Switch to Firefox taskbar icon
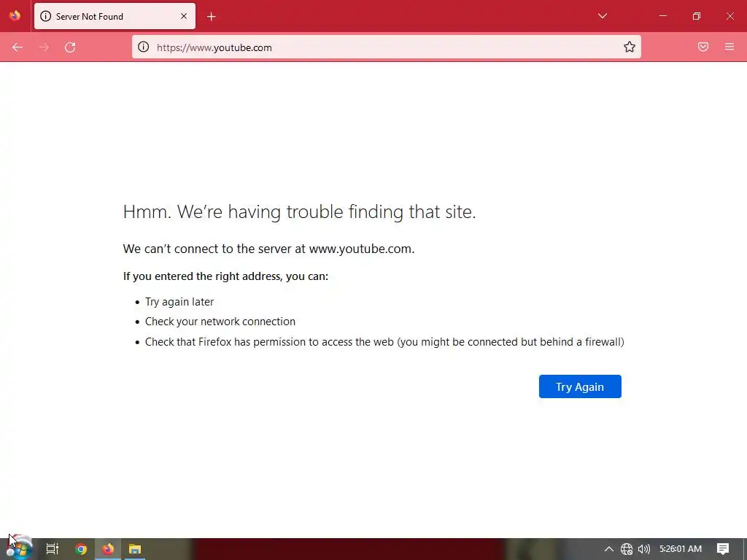This screenshot has height=560, width=747. click(108, 549)
